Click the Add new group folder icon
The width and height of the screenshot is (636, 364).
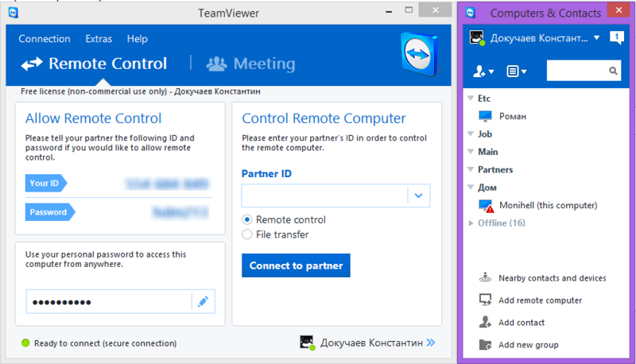point(485,345)
